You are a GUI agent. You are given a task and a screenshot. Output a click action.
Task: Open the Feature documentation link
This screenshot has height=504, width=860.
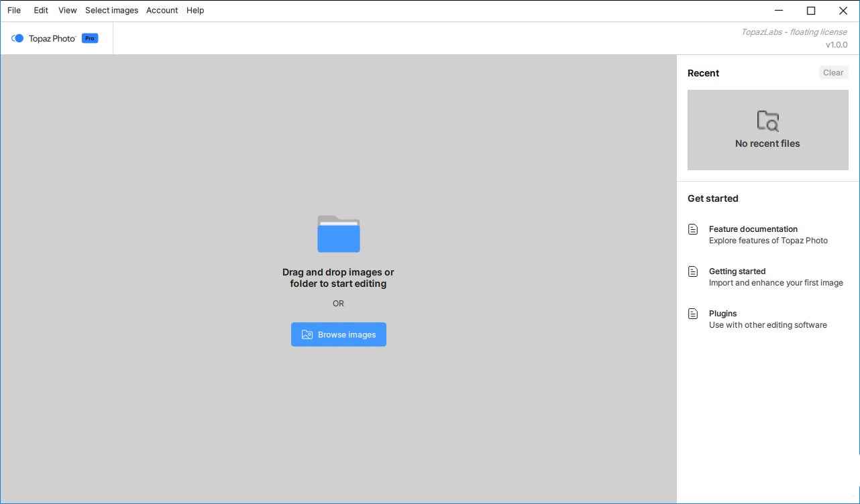(x=753, y=229)
